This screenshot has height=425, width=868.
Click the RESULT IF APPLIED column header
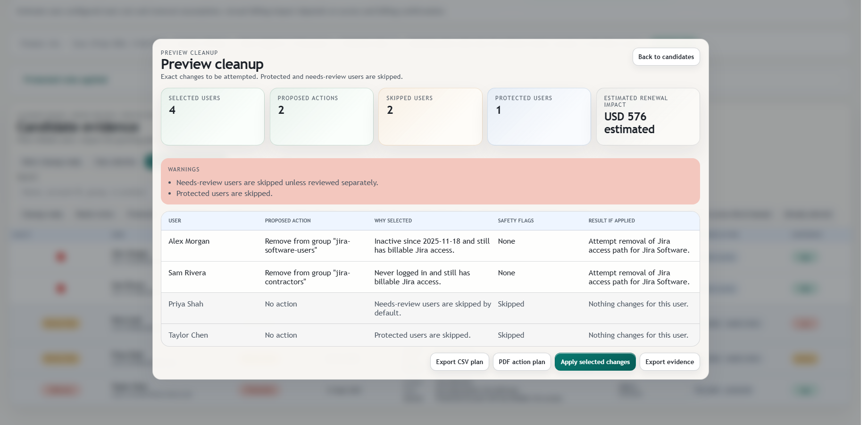(x=611, y=221)
